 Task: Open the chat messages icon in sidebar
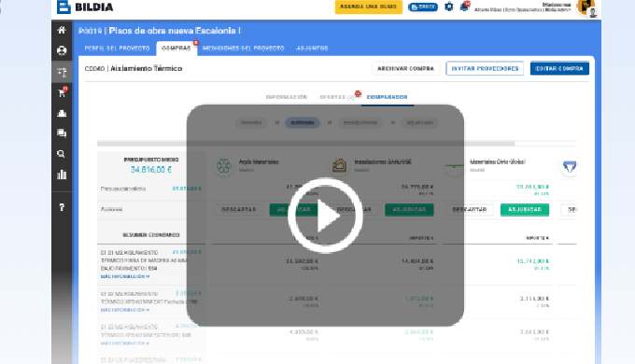tap(62, 133)
